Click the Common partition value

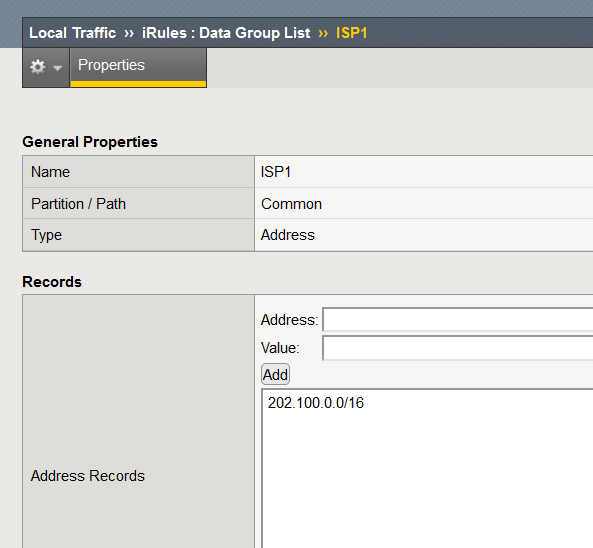coord(291,204)
